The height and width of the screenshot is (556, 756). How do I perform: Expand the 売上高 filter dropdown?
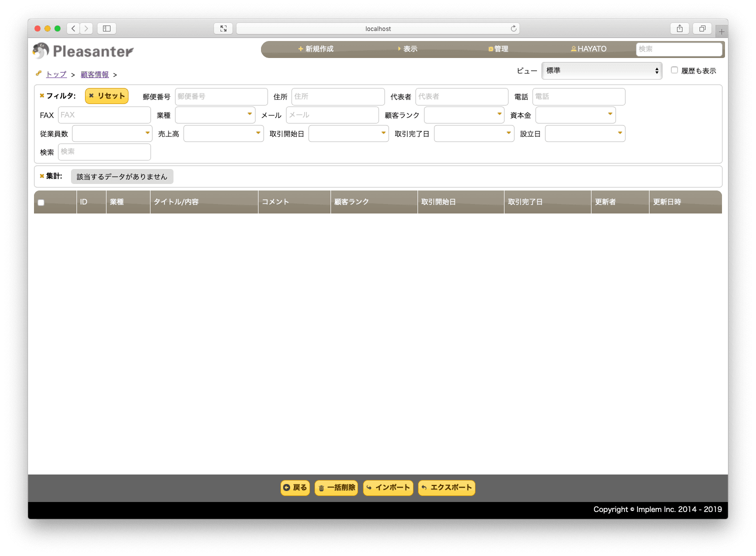(223, 133)
